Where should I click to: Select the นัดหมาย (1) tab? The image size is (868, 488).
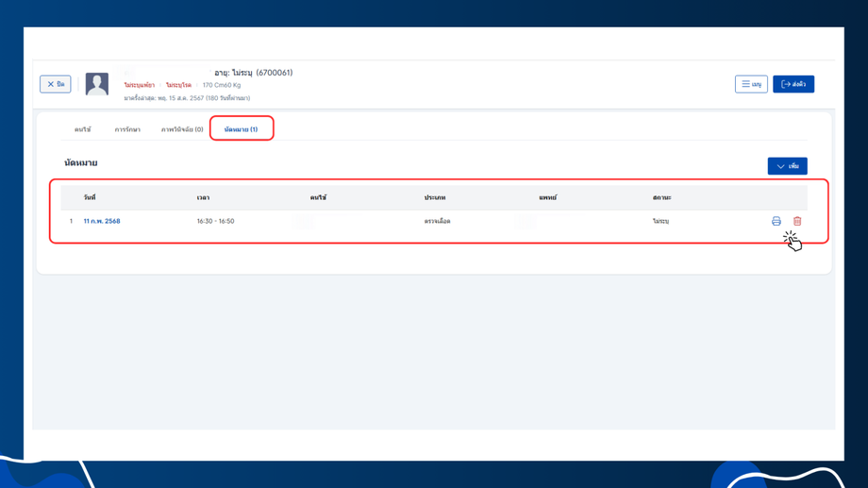241,129
